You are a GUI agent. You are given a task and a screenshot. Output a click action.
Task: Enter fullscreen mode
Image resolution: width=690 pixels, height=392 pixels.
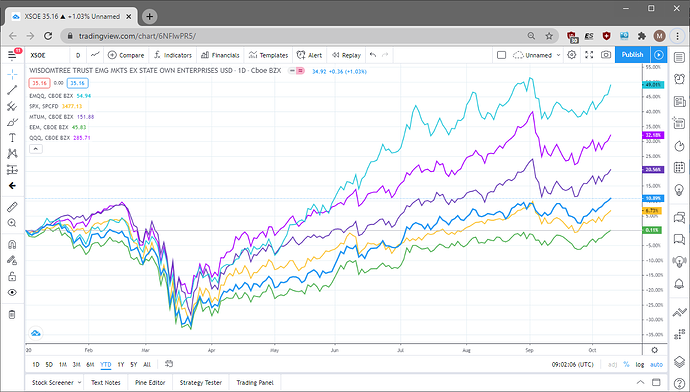589,55
